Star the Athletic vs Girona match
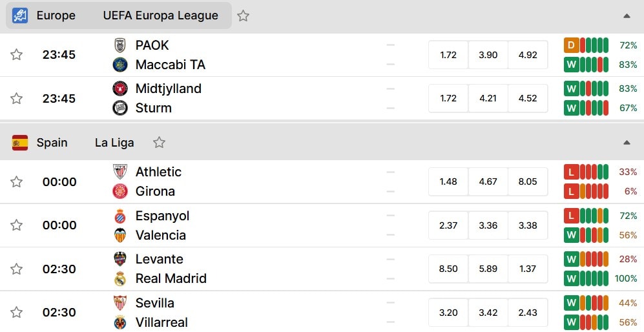644x332 pixels. coord(16,182)
